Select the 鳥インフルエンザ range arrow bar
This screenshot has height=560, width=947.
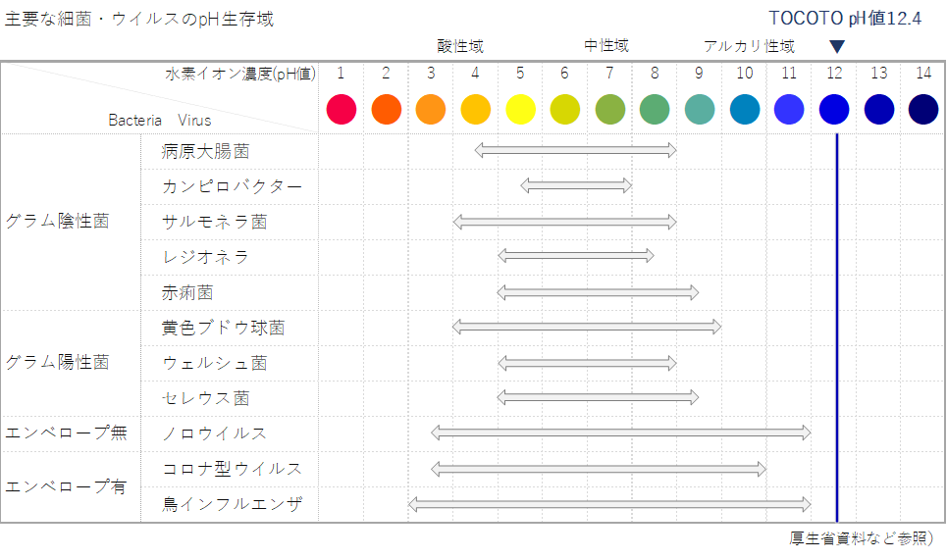609,504
